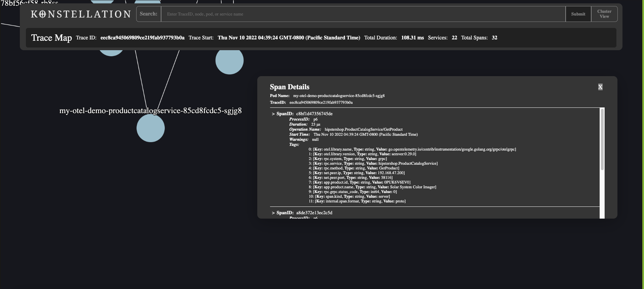Focus the TraceID search input field

click(x=363, y=14)
